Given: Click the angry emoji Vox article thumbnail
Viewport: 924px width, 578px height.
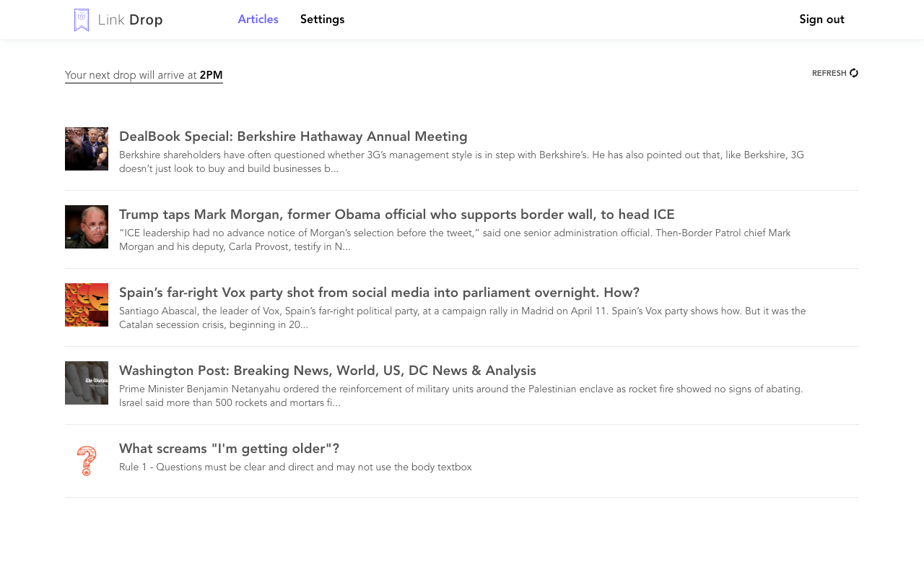Looking at the screenshot, I should (87, 305).
